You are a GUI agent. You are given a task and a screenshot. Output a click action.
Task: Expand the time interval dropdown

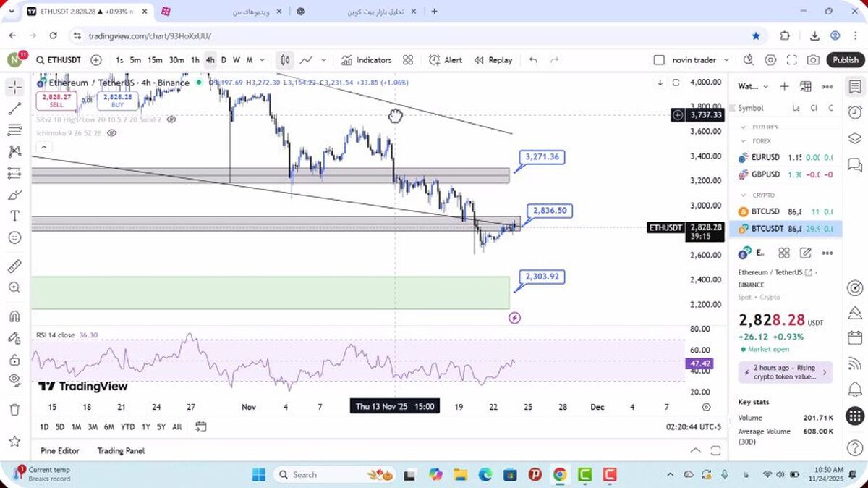pyautogui.click(x=261, y=60)
